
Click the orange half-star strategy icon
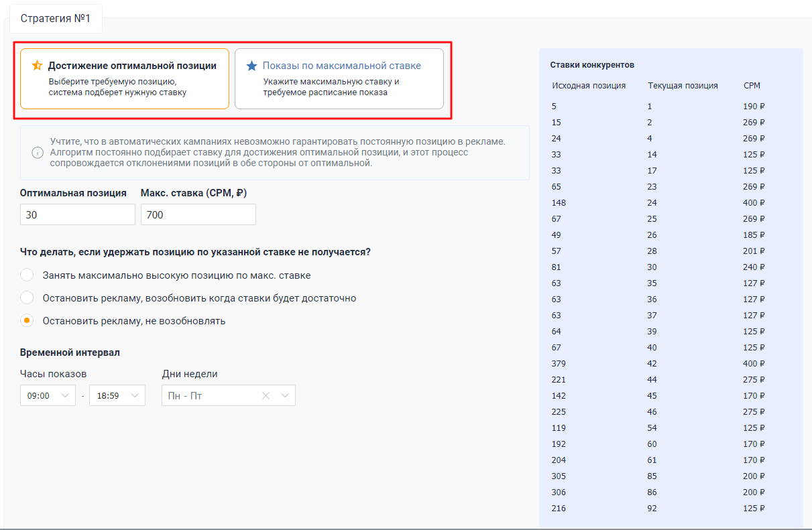38,66
